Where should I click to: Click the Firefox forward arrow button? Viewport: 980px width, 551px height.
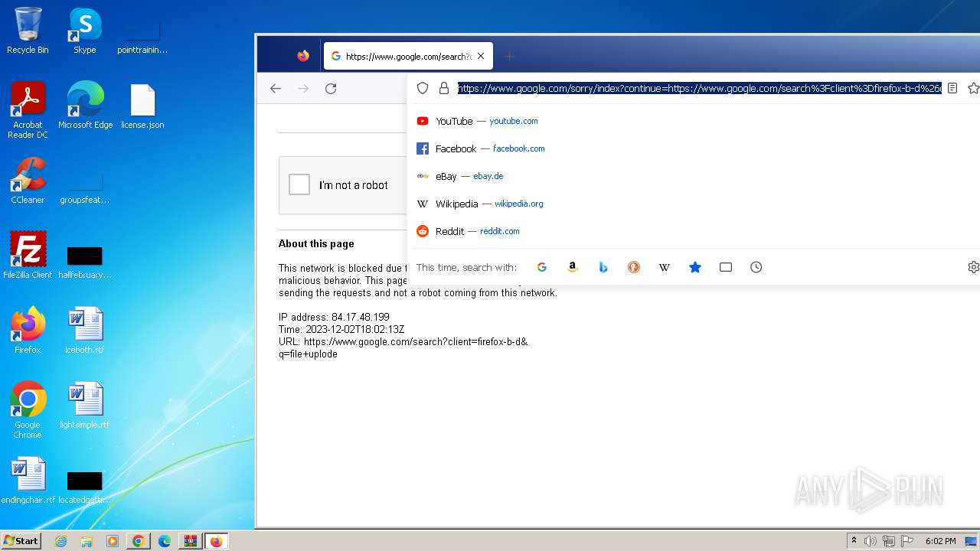(303, 89)
